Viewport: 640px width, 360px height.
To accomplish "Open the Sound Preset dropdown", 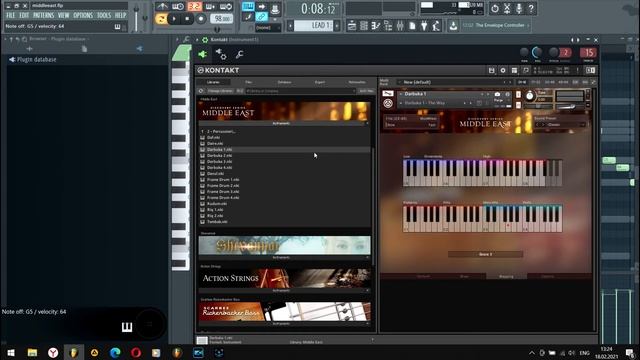I will point(561,124).
